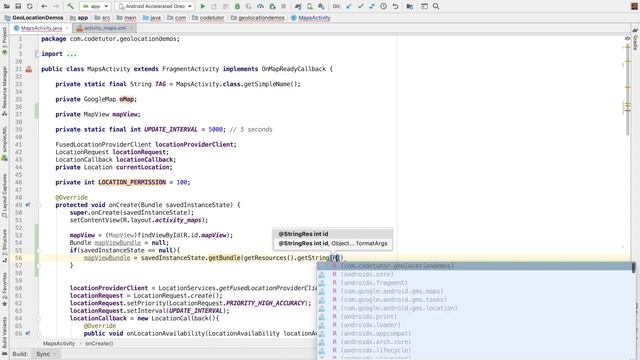Choose R (androidx.lifecycle) completion suggestion
640x360 pixels.
[x=475, y=350]
